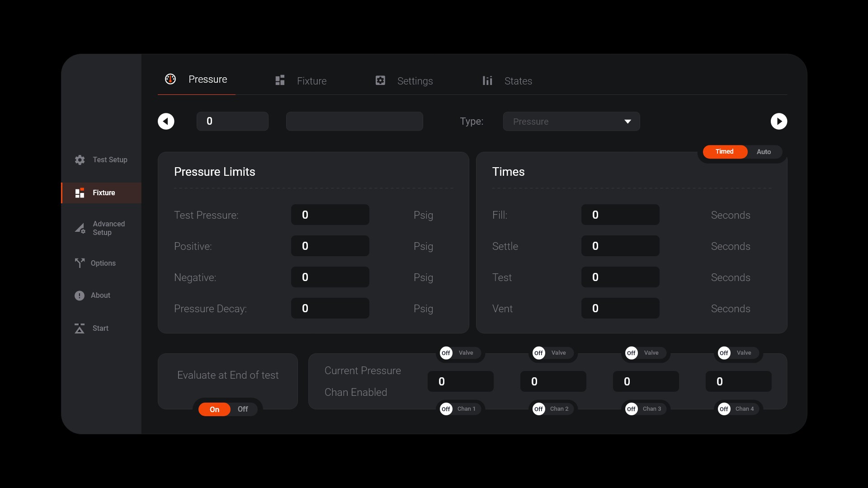Viewport: 868px width, 488px height.
Task: Click the Advanced Setup sidebar icon
Action: coord(80,228)
